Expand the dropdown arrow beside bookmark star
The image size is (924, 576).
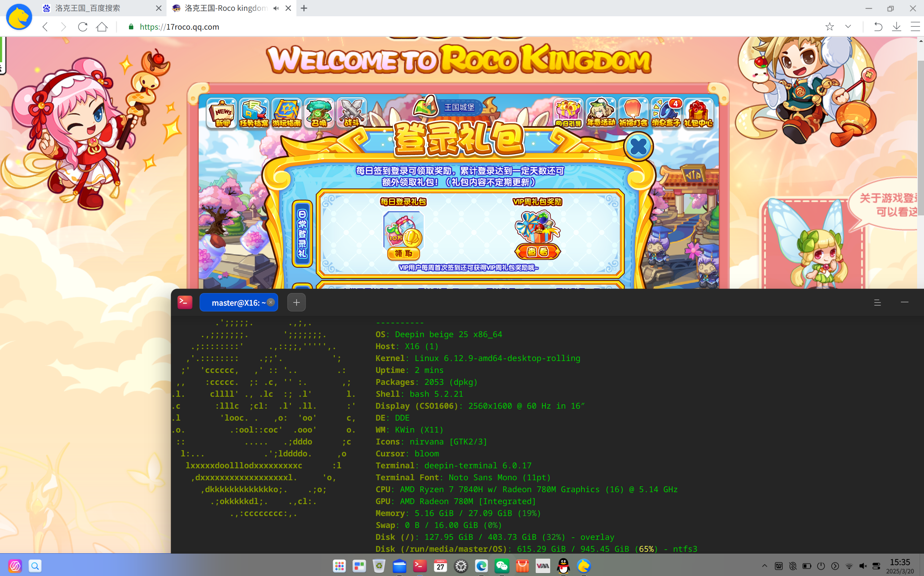848,27
